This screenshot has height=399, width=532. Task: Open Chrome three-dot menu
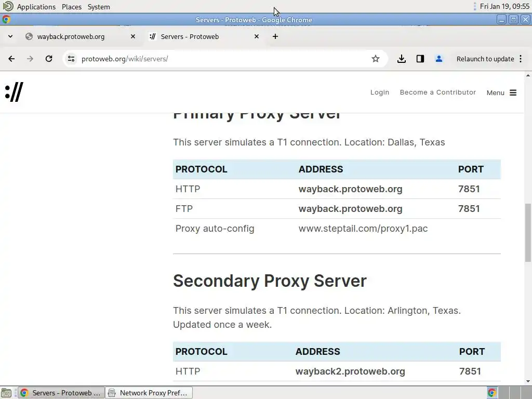pyautogui.click(x=521, y=59)
